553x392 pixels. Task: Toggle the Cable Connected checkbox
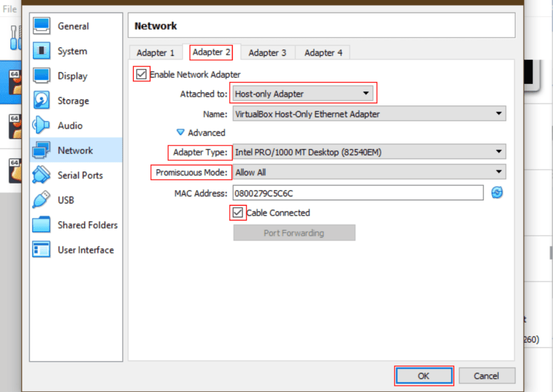[x=238, y=213]
